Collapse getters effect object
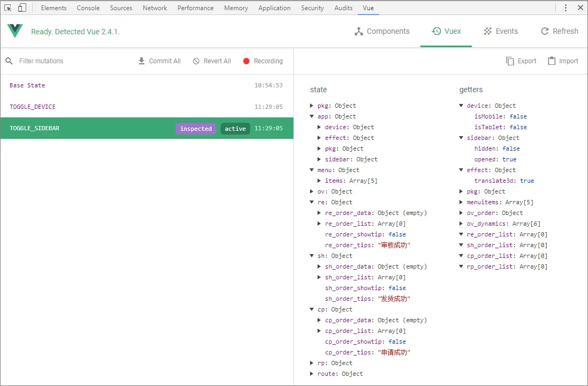Image resolution: width=588 pixels, height=386 pixels. 461,170
